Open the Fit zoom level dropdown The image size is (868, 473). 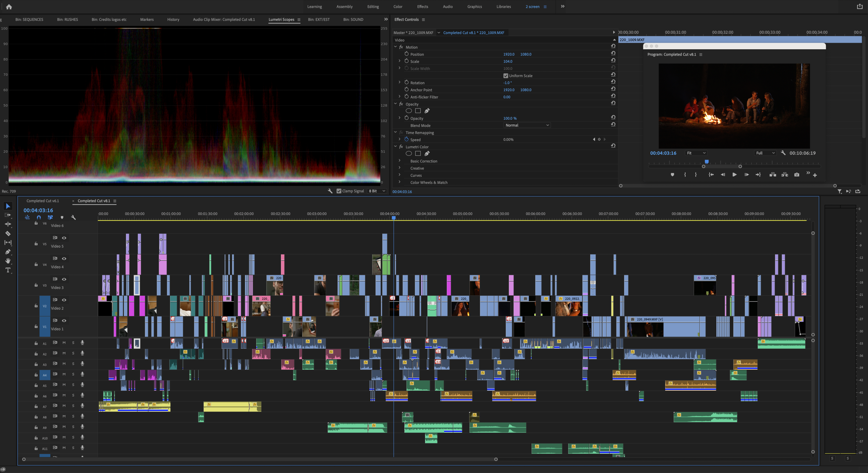(696, 153)
